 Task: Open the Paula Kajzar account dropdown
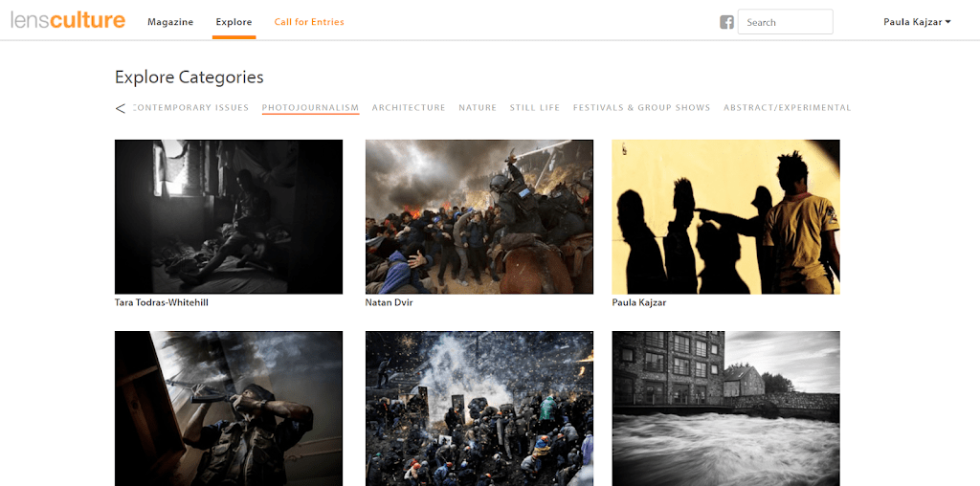916,22
